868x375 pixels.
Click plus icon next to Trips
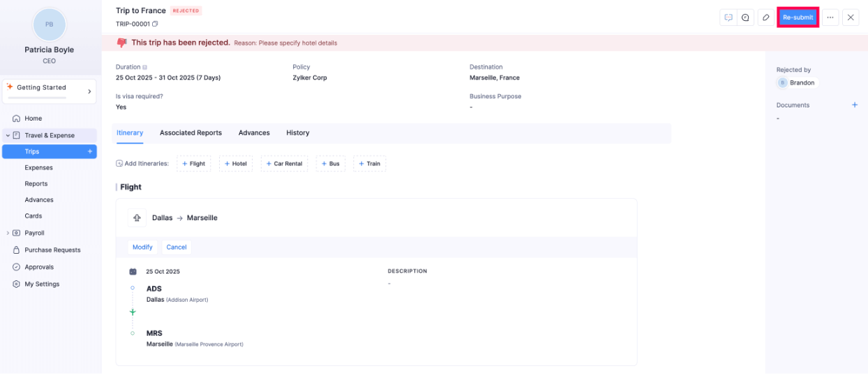(x=89, y=151)
